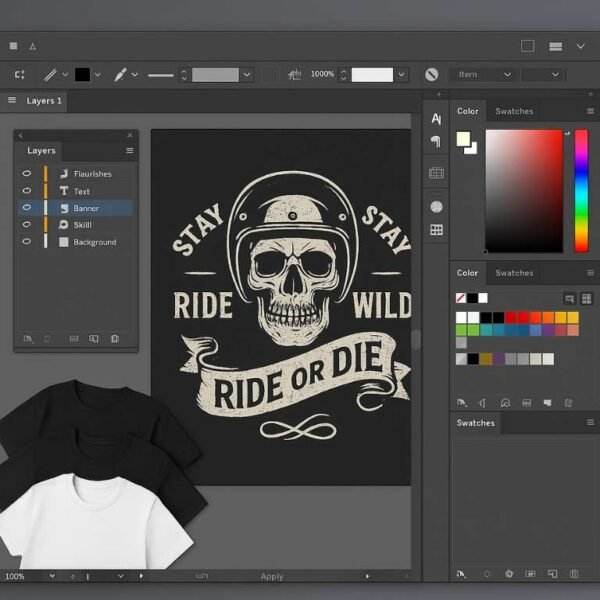
Task: Collapse the Layers panel with the left arrow
Action: pyautogui.click(x=21, y=135)
